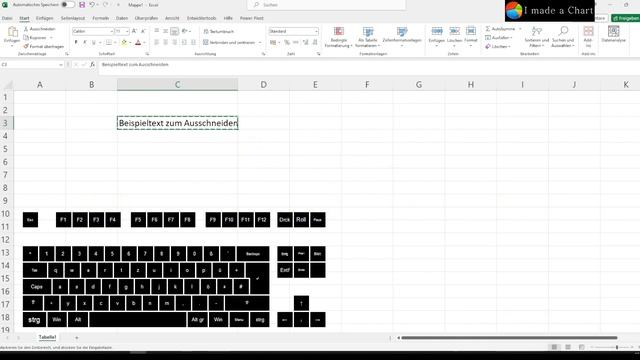
Task: Click the Redo arrow icon
Action: click(106, 5)
